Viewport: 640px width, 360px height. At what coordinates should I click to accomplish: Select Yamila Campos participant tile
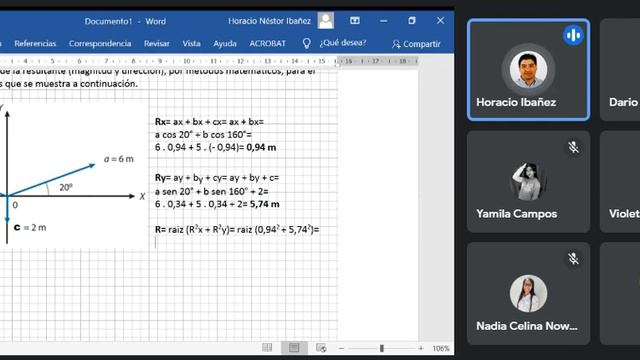point(529,182)
